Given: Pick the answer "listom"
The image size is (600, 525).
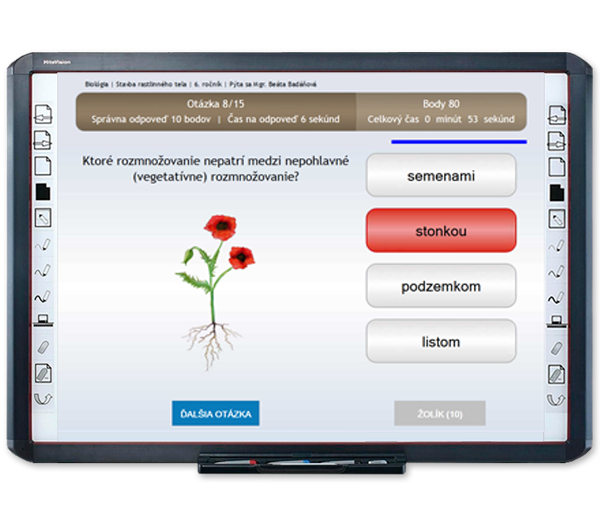Looking at the screenshot, I should tap(441, 342).
